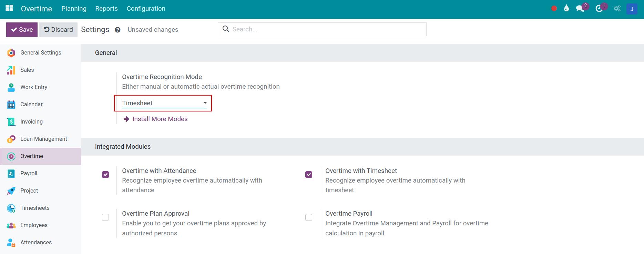The width and height of the screenshot is (644, 254).
Task: Open Attendances settings in the sidebar
Action: click(41, 243)
